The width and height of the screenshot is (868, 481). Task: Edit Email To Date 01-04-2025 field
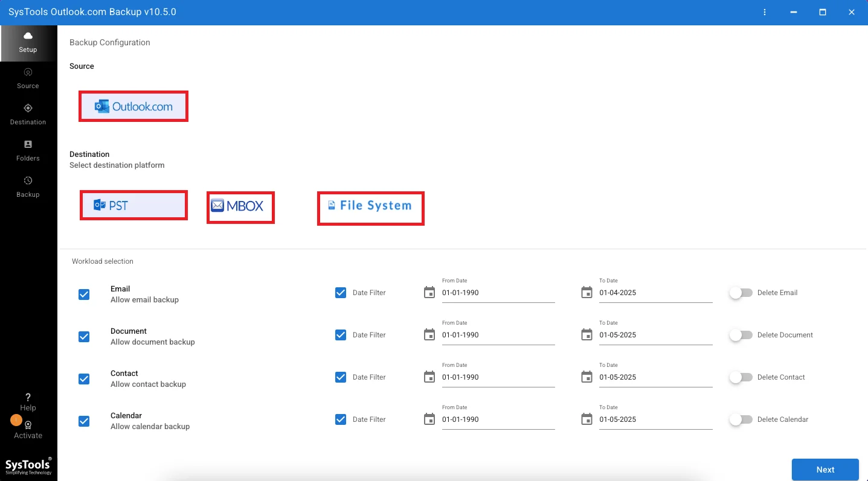point(656,293)
